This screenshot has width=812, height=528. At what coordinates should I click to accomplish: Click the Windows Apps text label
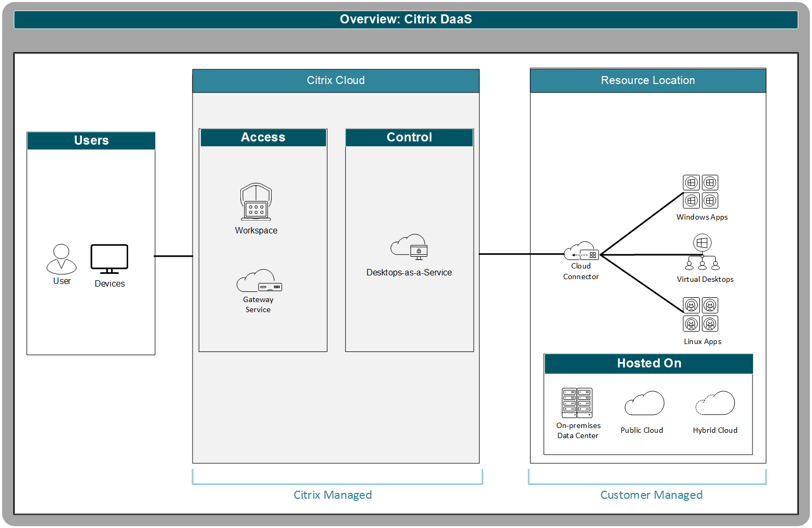702,217
